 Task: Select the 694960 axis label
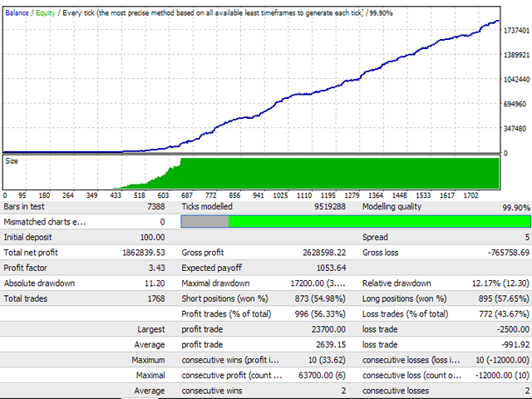coord(515,104)
